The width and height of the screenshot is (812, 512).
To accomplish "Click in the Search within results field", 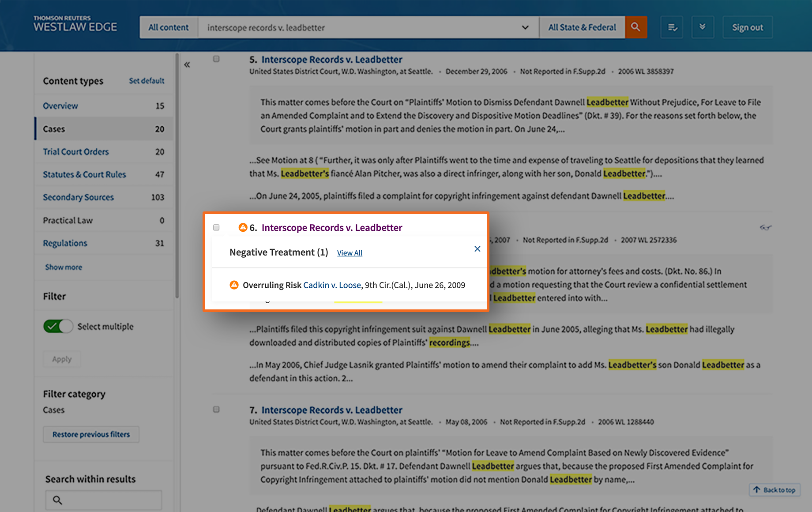I will click(108, 500).
